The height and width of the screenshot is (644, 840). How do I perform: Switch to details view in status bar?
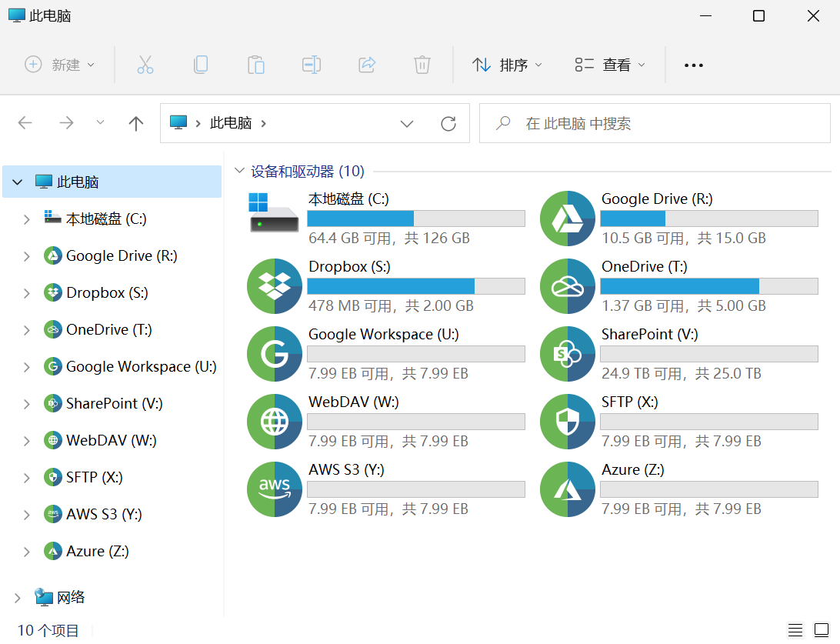pyautogui.click(x=795, y=630)
